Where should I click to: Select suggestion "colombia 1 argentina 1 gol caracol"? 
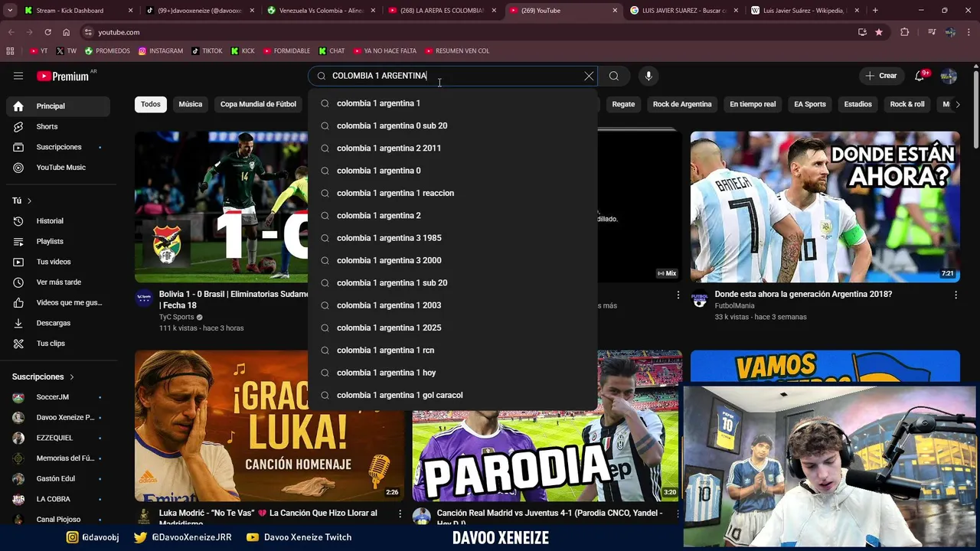point(452,395)
